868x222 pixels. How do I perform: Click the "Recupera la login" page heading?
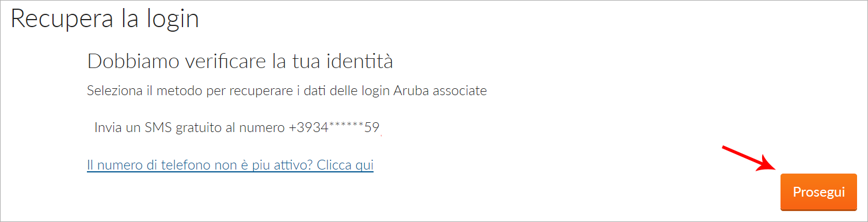click(105, 19)
